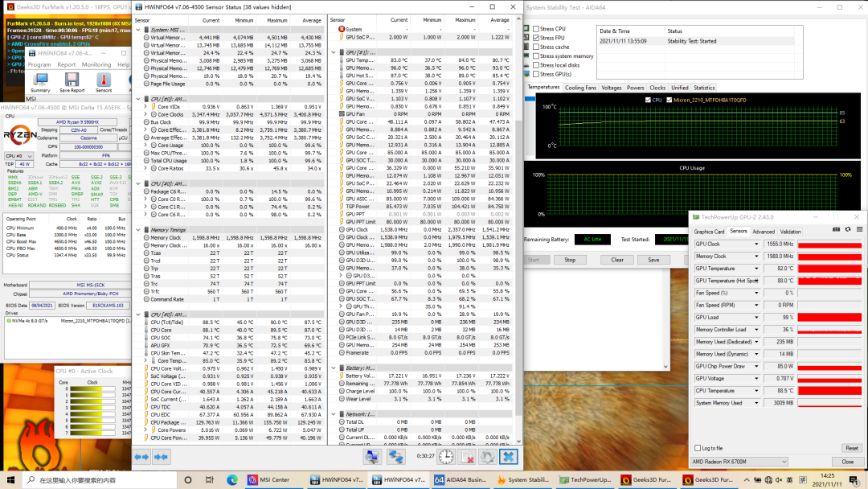868x489 pixels.
Task: Click Cortana circle icon on taskbar
Action: pos(187,479)
